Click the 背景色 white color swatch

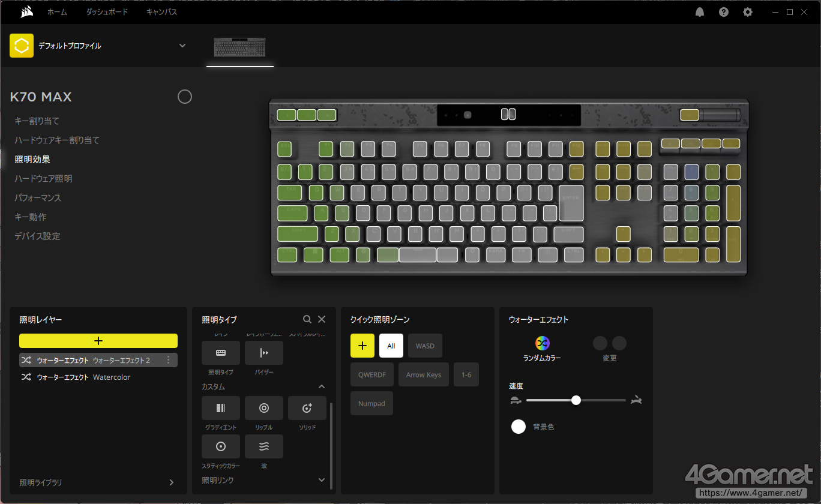click(519, 427)
